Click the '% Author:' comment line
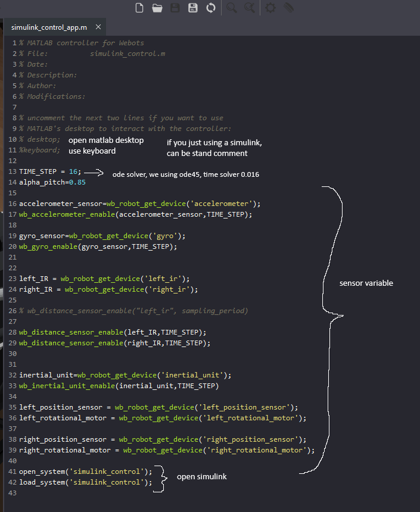Screen dimensions: 420x512 point(38,86)
